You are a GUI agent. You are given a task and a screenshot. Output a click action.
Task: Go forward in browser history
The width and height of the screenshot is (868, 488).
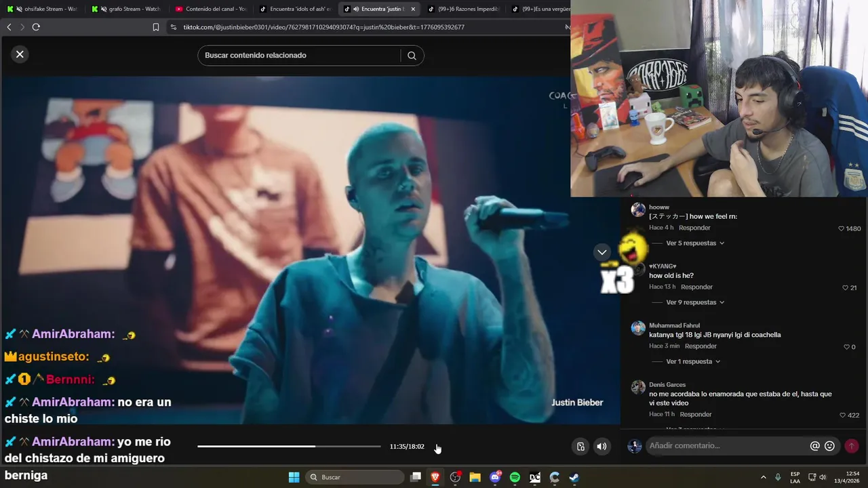pos(22,27)
